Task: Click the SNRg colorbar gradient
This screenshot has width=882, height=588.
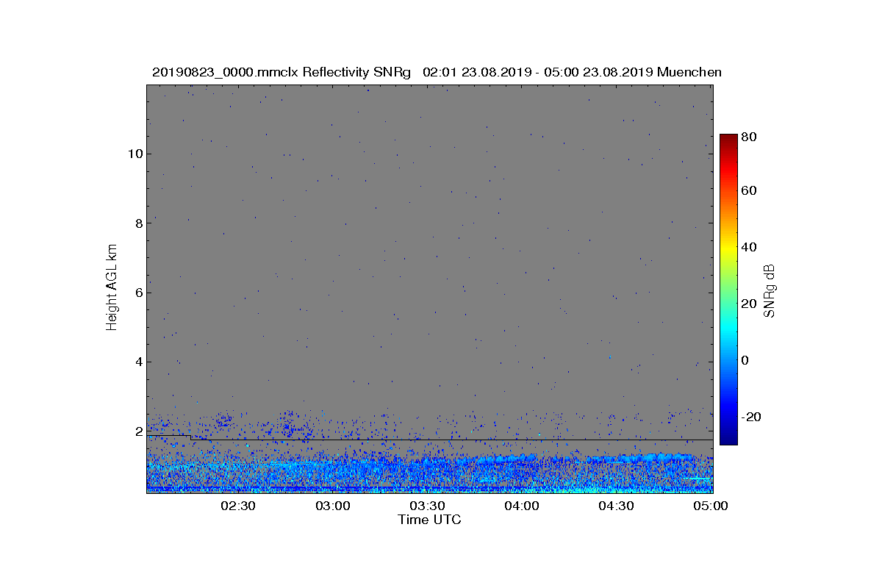Action: tap(728, 290)
